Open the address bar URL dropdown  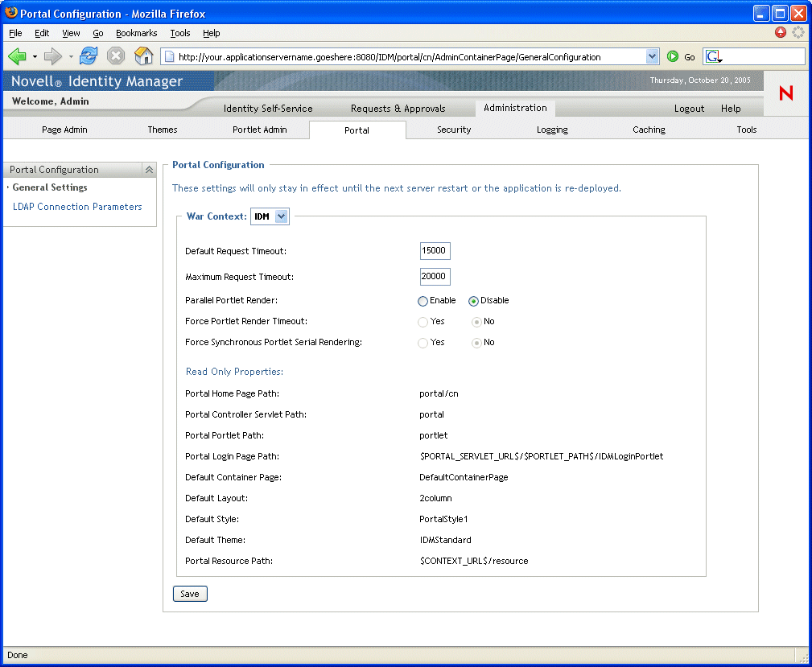tap(652, 56)
